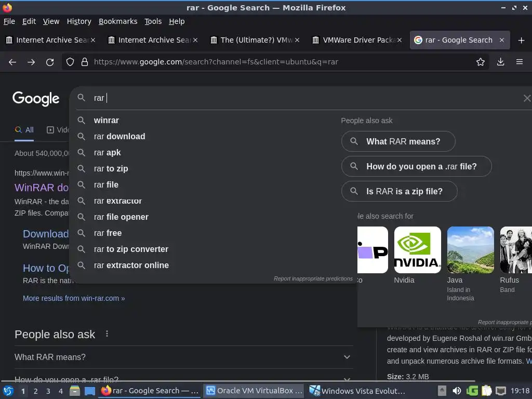Close the VMWare Driver Package tab
This screenshot has width=532, height=399.
pyautogui.click(x=400, y=40)
